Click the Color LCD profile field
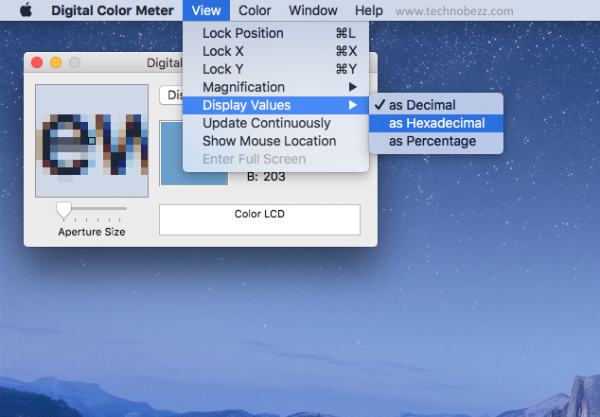 [259, 220]
